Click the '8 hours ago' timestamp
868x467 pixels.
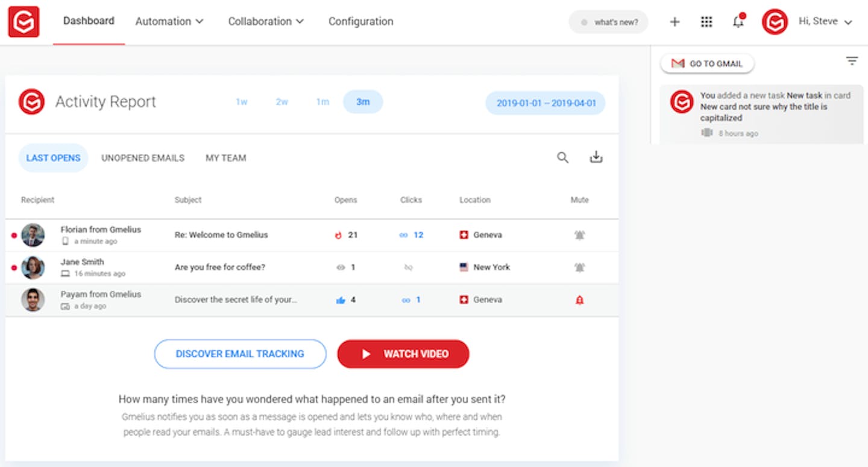click(738, 133)
